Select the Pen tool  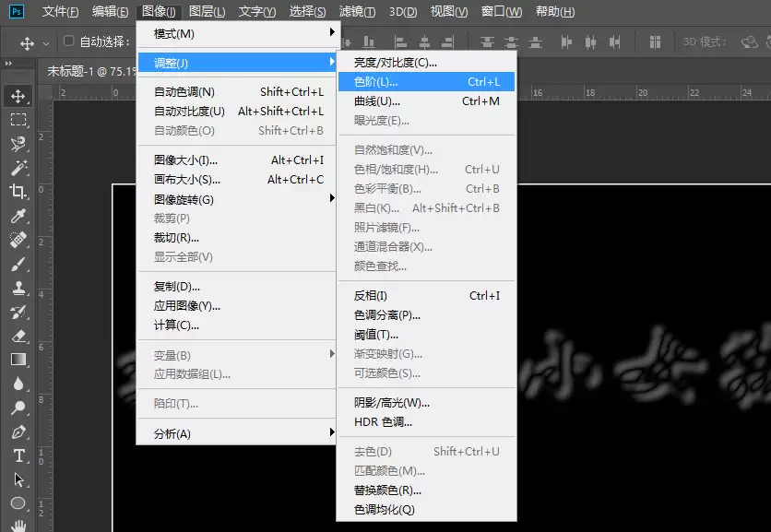[x=18, y=432]
